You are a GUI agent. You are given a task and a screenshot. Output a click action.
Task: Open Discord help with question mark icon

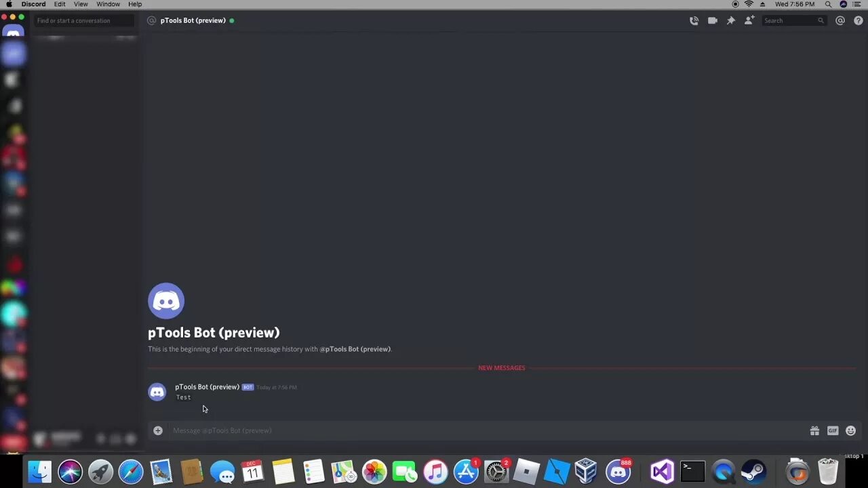859,21
